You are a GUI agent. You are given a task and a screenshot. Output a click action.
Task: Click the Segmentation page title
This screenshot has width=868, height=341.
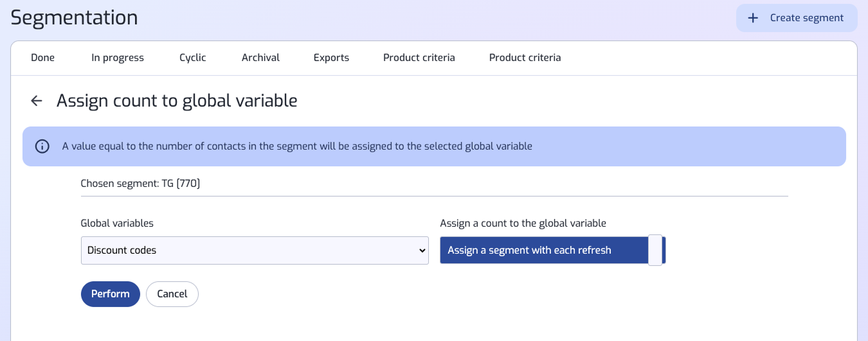[x=75, y=17]
